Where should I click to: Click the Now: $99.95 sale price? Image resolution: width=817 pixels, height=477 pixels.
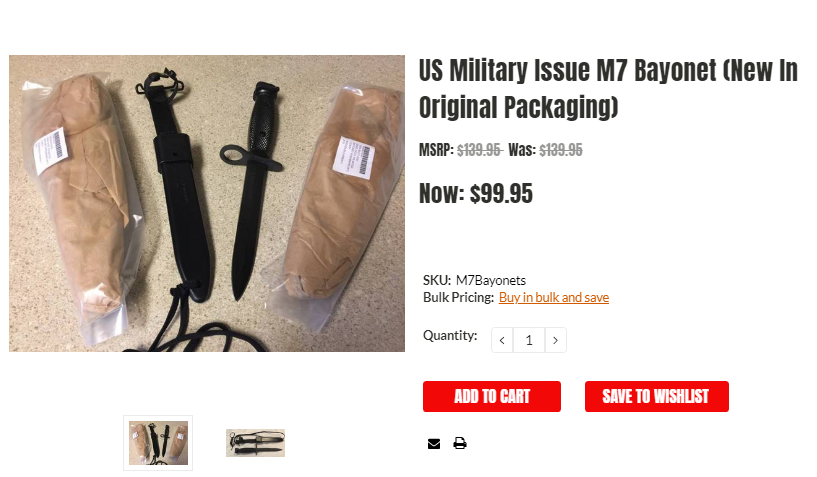[476, 193]
